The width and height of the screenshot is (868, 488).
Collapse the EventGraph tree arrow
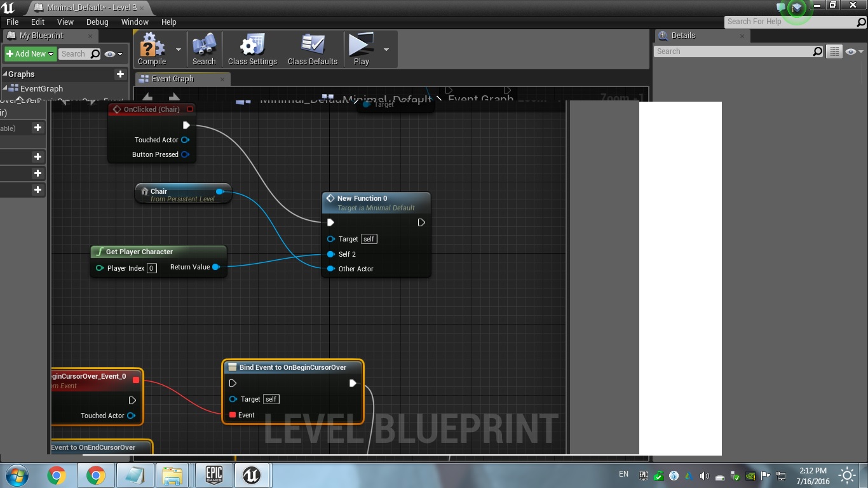(5, 88)
